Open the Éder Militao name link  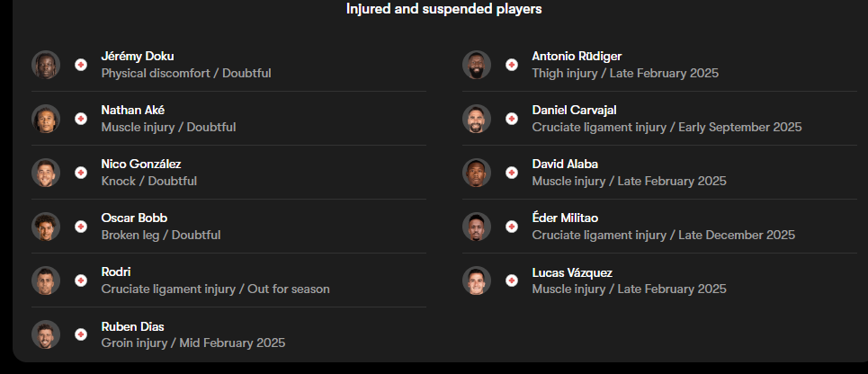565,218
